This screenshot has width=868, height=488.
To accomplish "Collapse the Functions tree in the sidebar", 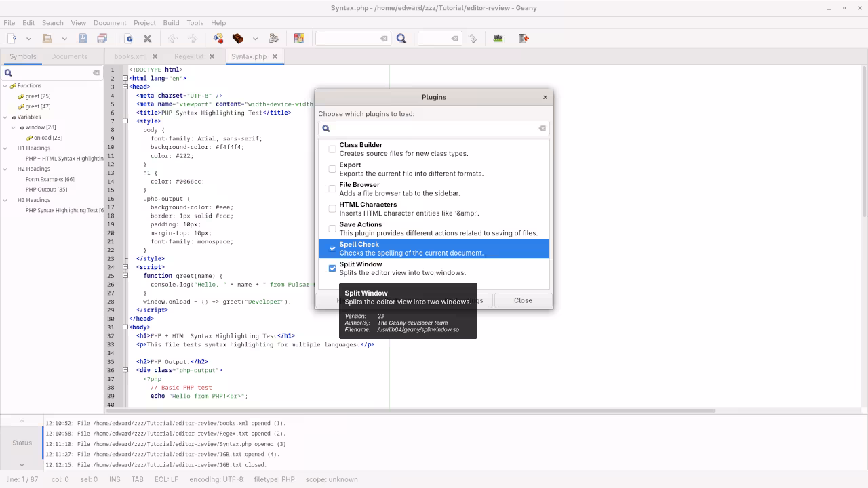I will point(5,86).
